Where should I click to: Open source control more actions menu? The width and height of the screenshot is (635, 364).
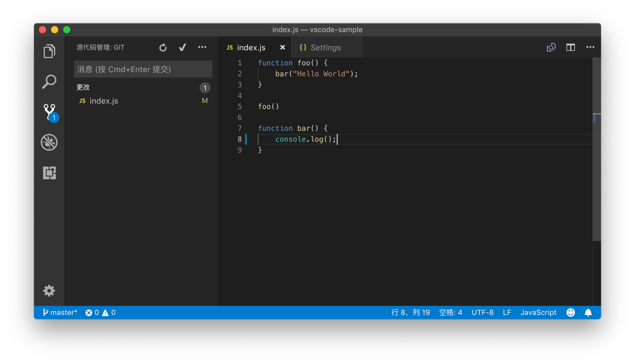point(202,47)
